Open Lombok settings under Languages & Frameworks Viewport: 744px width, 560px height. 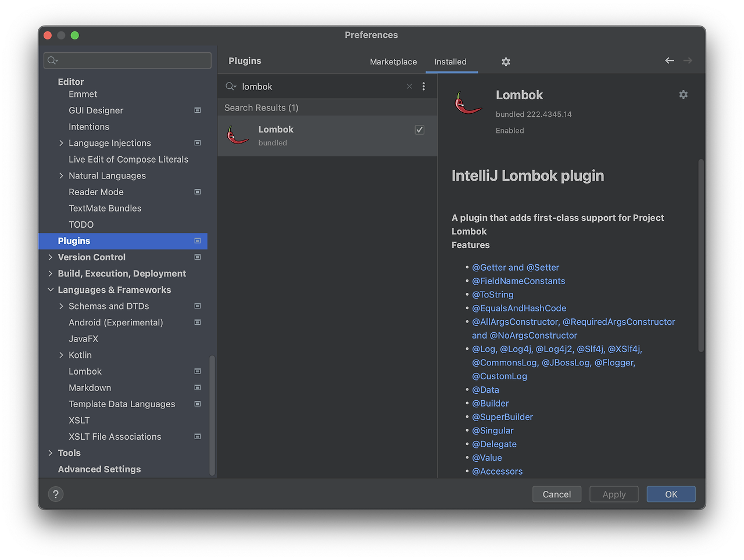tap(85, 371)
